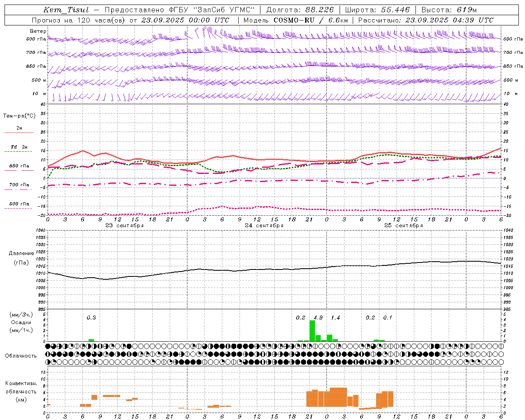Click the station name Kem_Tisul in header
Screen dimensions: 525x420
(x=66, y=10)
